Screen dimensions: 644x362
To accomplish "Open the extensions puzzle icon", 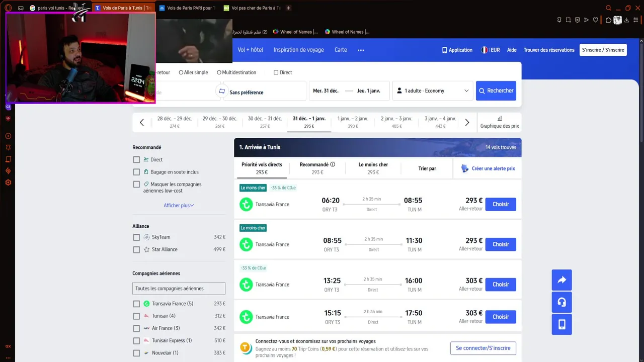I will point(608,20).
